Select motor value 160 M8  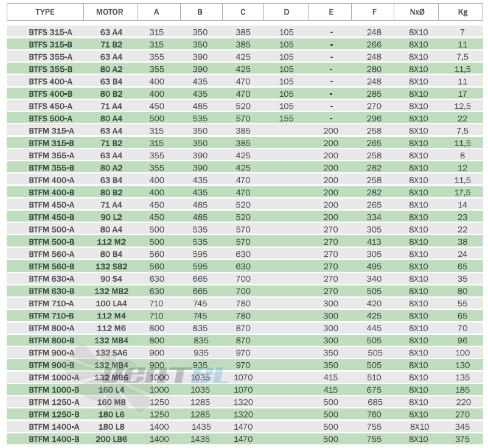111,402
